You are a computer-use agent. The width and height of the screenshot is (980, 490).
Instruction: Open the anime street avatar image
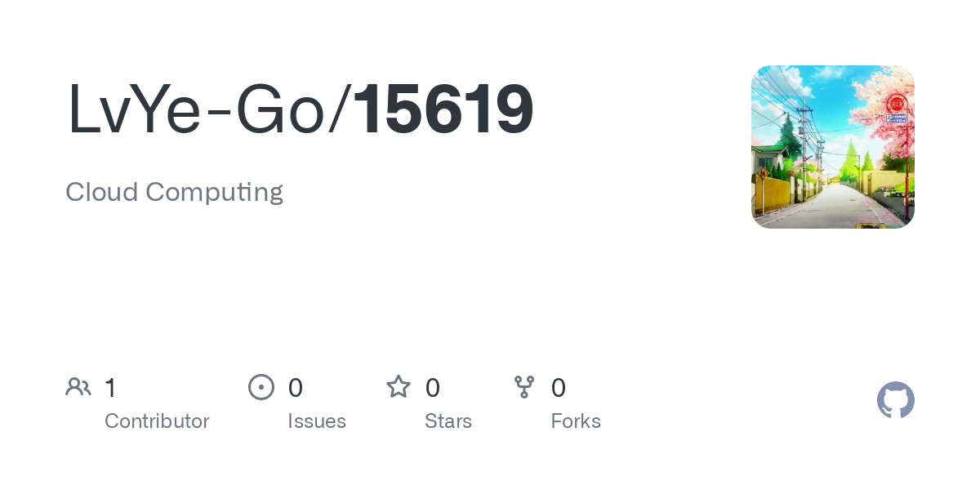click(833, 147)
